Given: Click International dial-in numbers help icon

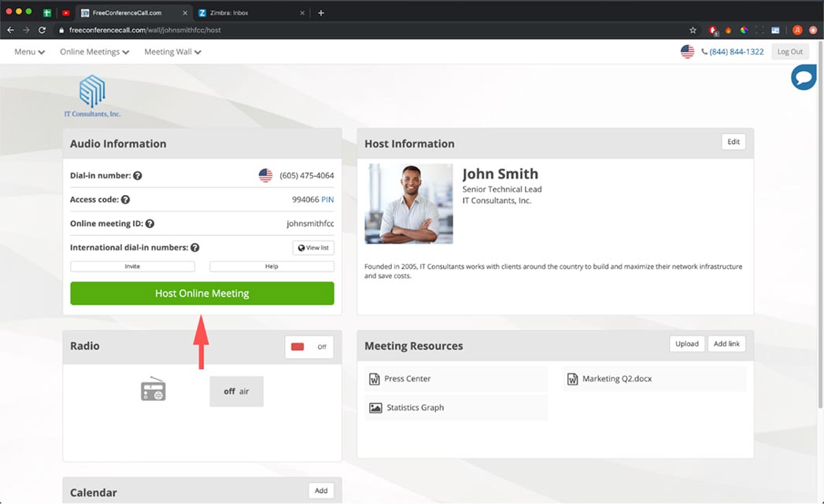Looking at the screenshot, I should [x=194, y=248].
